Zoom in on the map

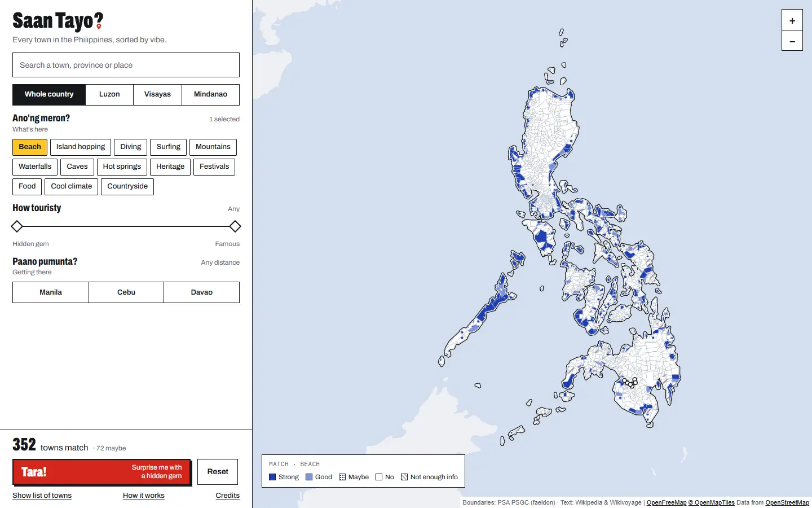(792, 21)
